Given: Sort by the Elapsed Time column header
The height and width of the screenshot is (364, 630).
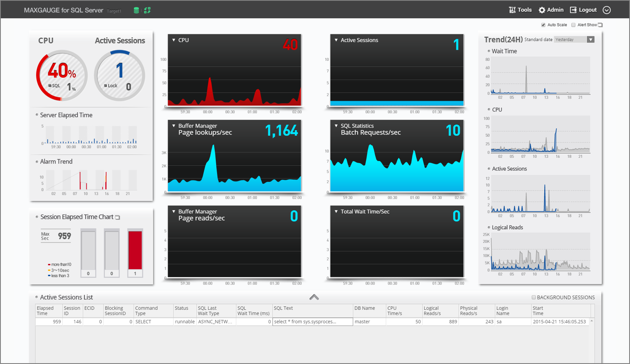Looking at the screenshot, I should 49,311.
